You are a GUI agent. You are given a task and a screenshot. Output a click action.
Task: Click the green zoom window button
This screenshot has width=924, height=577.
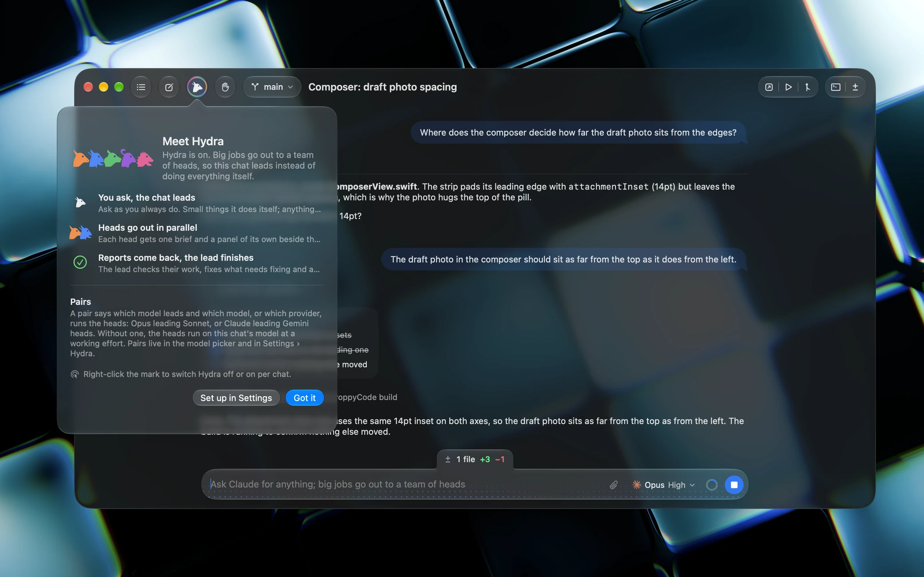pos(119,87)
